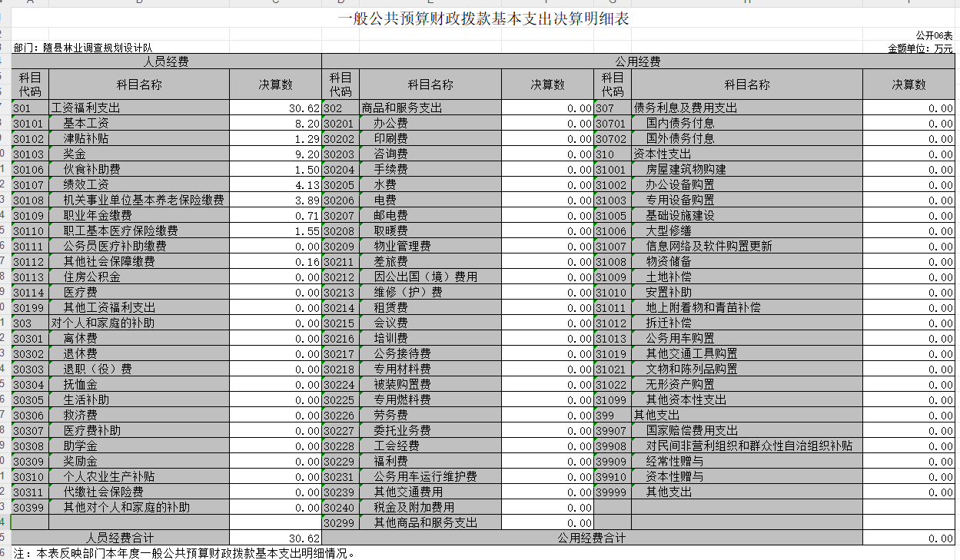Viewport: 960px width, 560px height.
Task: Select the 商品和服务支出 cell
Action: click(430, 108)
